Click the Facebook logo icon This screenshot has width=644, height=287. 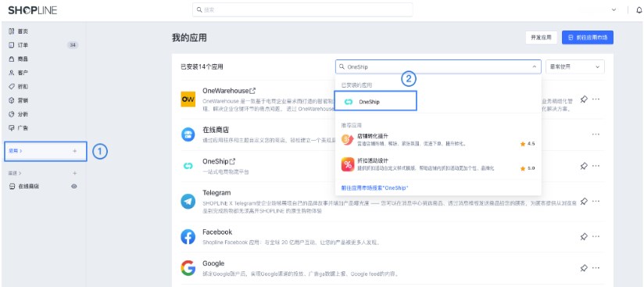[x=188, y=237]
